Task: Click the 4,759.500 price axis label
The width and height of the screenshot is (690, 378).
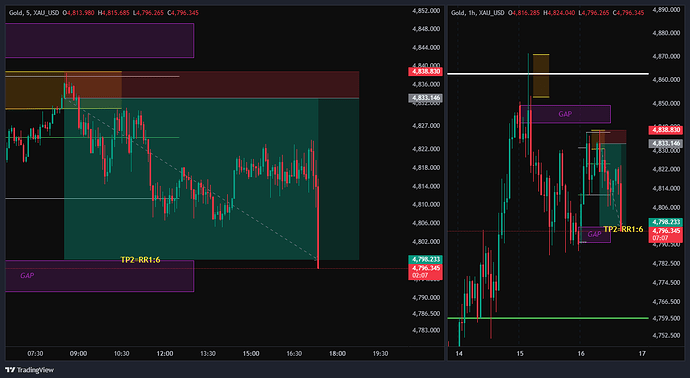Action: tap(666, 318)
